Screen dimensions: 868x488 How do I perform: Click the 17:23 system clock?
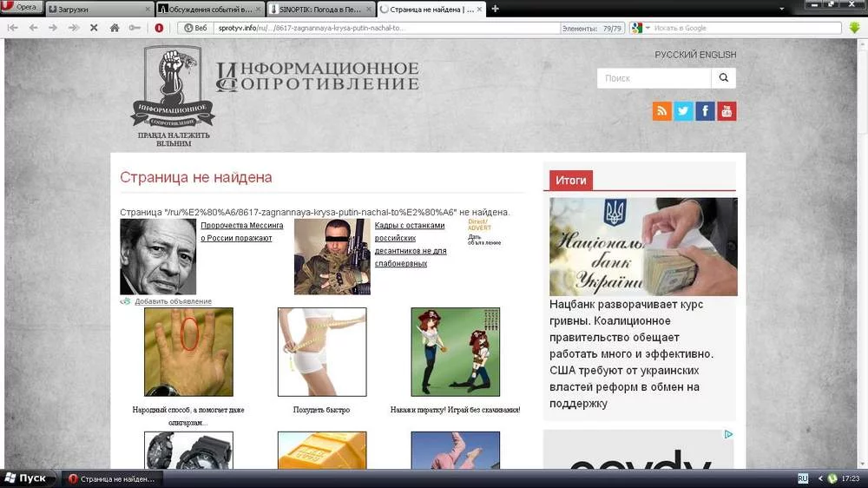[851, 478]
